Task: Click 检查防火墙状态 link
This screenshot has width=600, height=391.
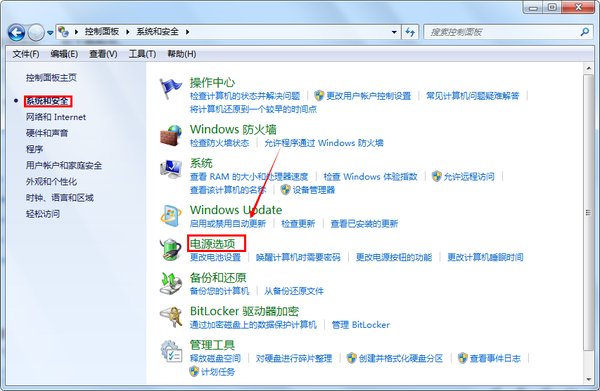Action: (x=220, y=143)
